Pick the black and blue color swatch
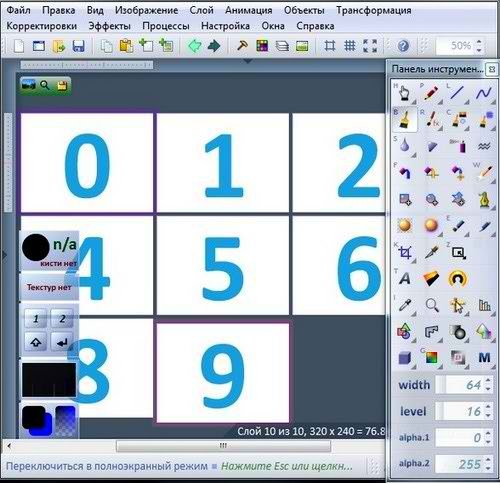Image resolution: width=500 pixels, height=483 pixels. tap(36, 420)
